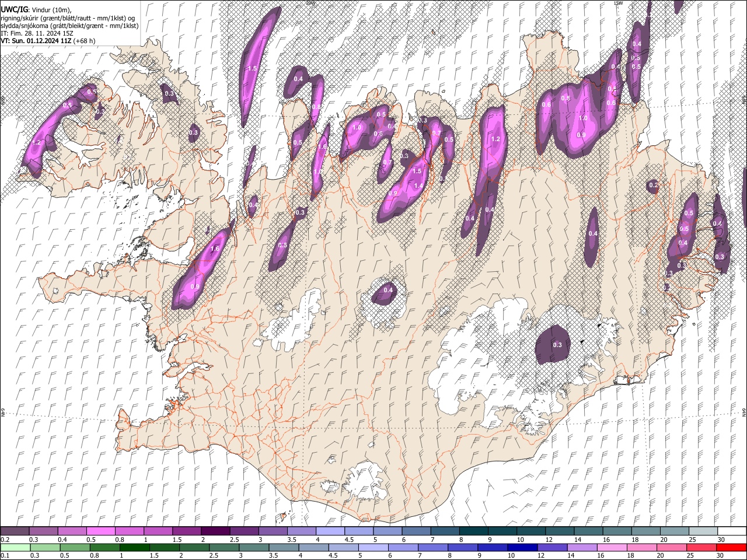Click the 30 label of the lower legend row
Screen dimensions: 747x560
pyautogui.click(x=721, y=556)
